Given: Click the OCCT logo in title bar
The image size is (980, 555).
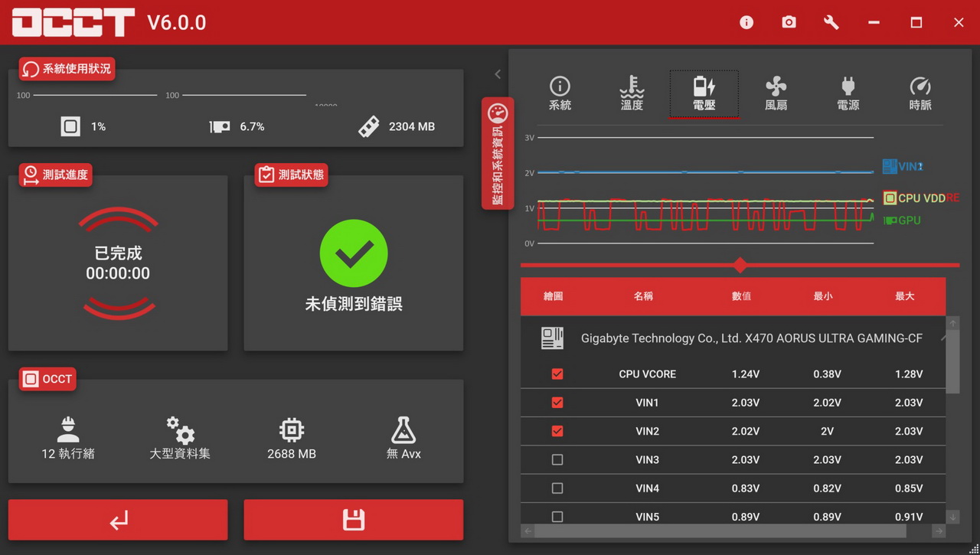Looking at the screenshot, I should click(x=73, y=23).
